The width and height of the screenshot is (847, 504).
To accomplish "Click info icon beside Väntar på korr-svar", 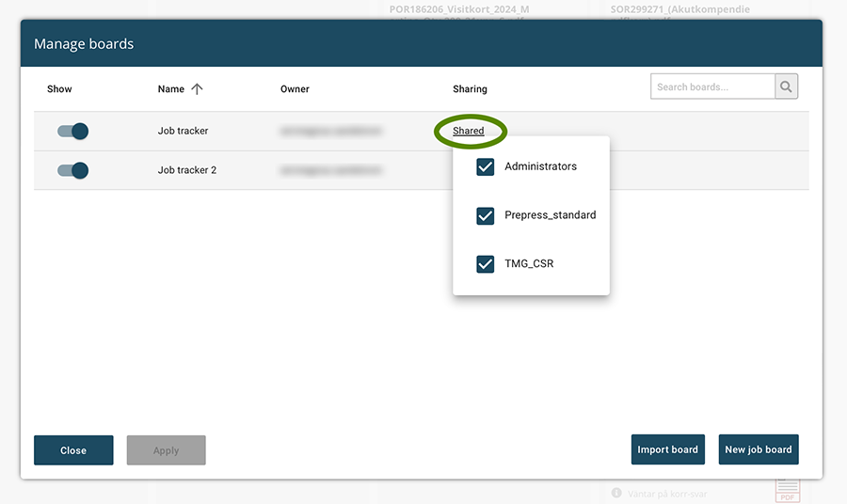I will click(616, 493).
